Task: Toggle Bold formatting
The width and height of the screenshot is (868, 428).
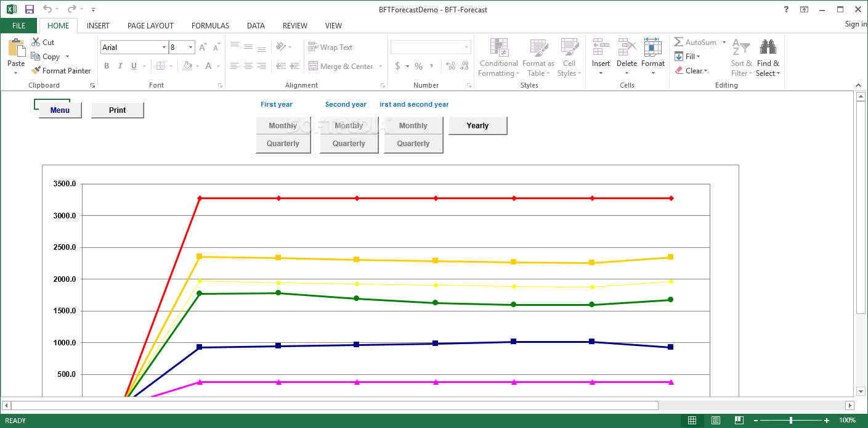Action: pos(107,66)
